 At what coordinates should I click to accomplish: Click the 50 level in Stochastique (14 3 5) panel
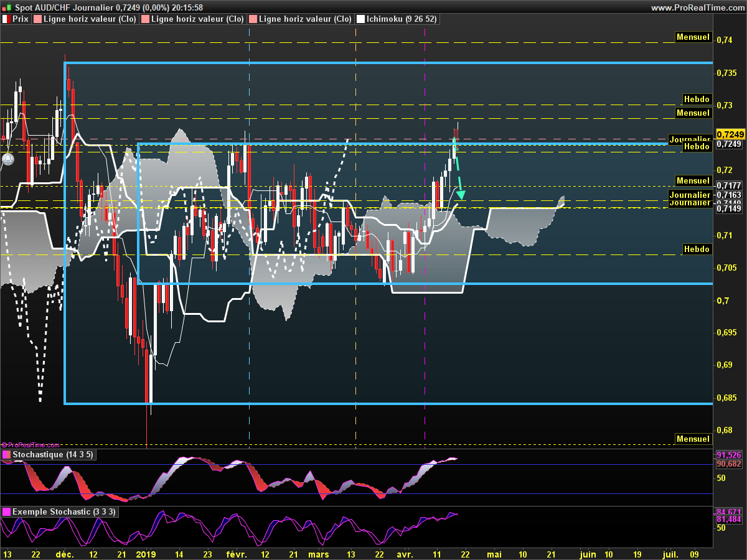click(721, 478)
